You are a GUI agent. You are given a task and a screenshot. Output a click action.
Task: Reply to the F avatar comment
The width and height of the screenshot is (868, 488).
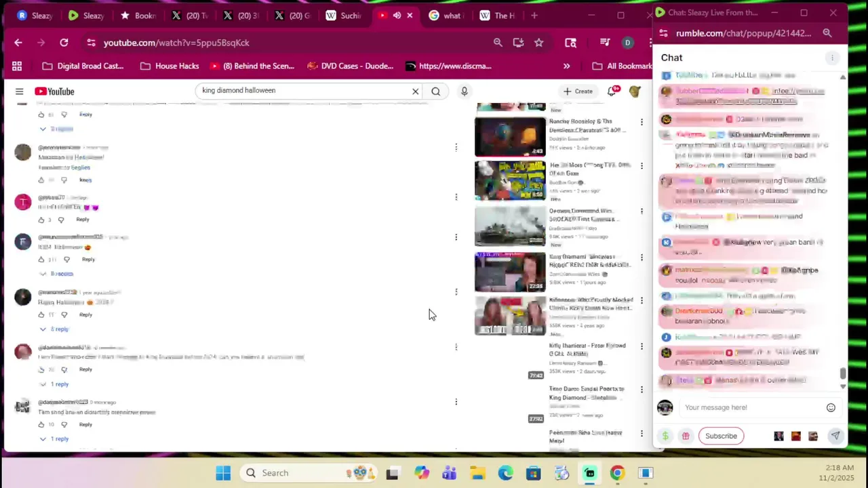point(88,260)
